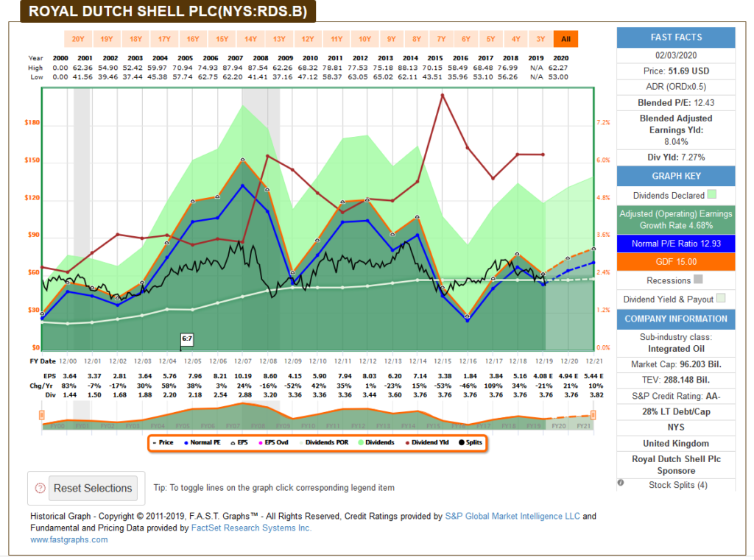Click the GDF 15.00 orange bar
Screen dimensions: 754x560
click(676, 262)
